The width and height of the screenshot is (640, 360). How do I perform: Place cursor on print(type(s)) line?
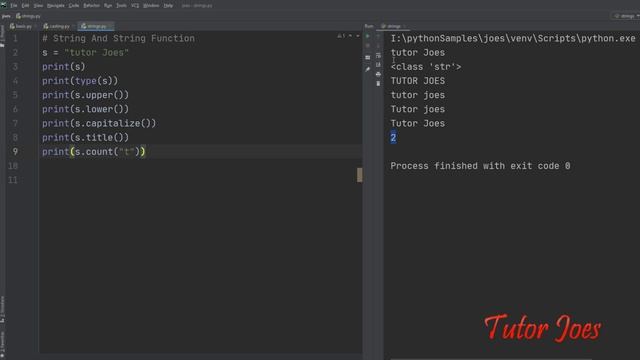[80, 81]
